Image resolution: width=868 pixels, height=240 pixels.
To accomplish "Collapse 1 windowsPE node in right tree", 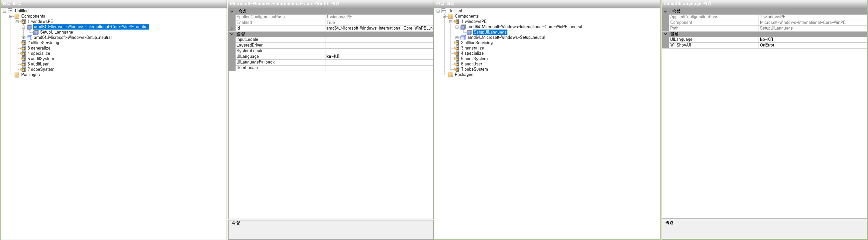I will (x=451, y=21).
